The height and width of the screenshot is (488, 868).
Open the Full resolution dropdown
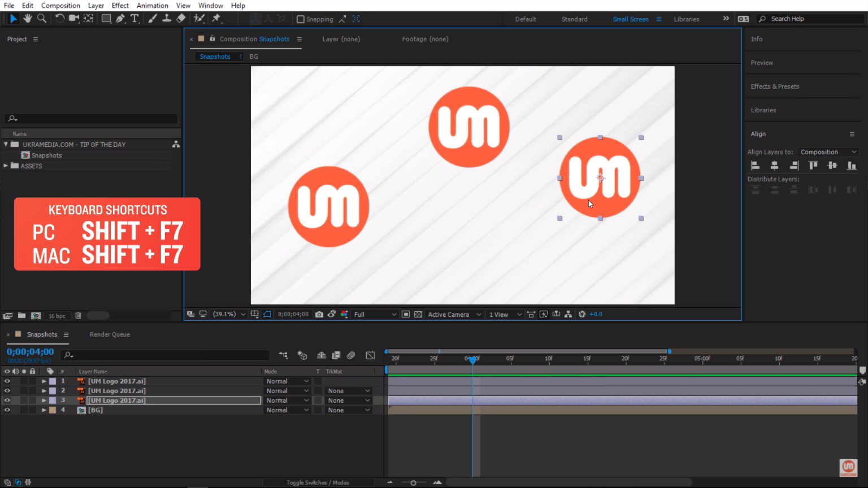tap(375, 315)
